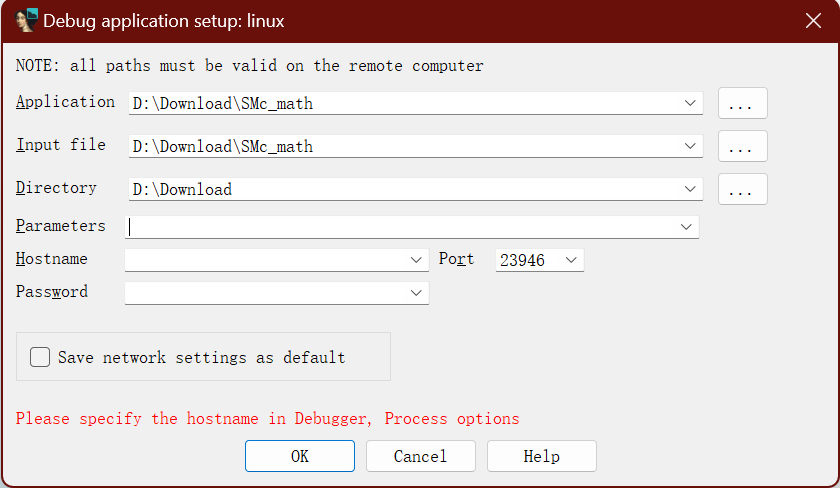Image resolution: width=840 pixels, height=488 pixels.
Task: Expand the Port number dropdown
Action: click(571, 260)
